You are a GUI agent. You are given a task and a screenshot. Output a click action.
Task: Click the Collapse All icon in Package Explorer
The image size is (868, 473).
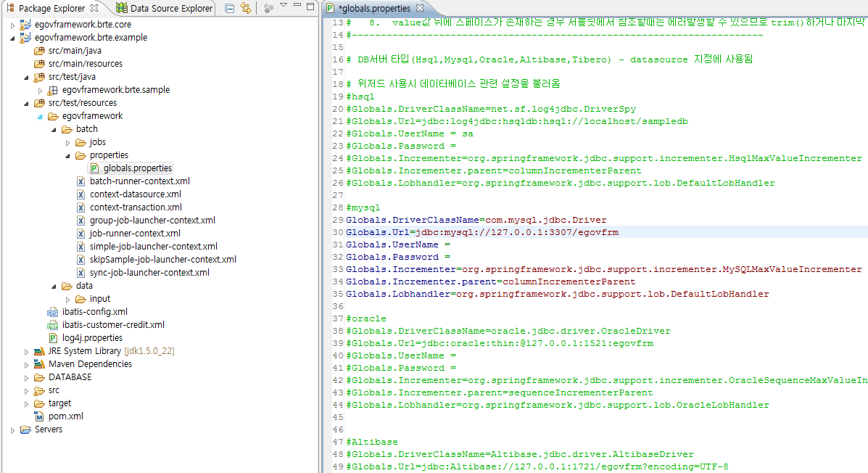click(x=229, y=9)
